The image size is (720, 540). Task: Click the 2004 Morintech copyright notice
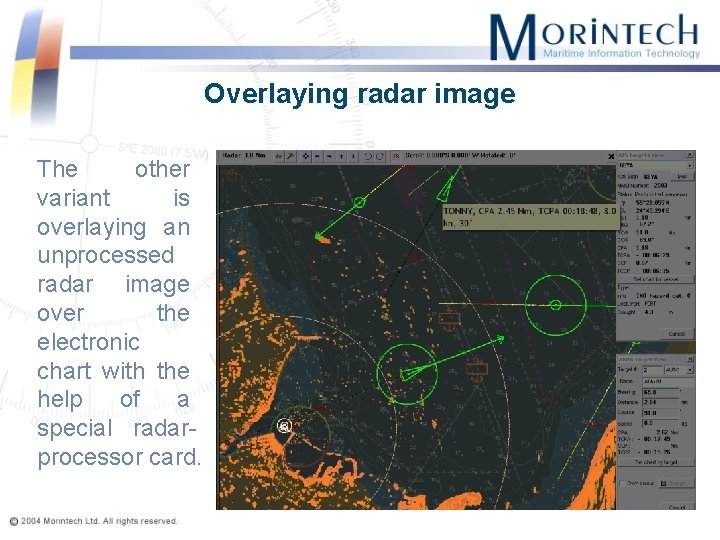click(94, 521)
